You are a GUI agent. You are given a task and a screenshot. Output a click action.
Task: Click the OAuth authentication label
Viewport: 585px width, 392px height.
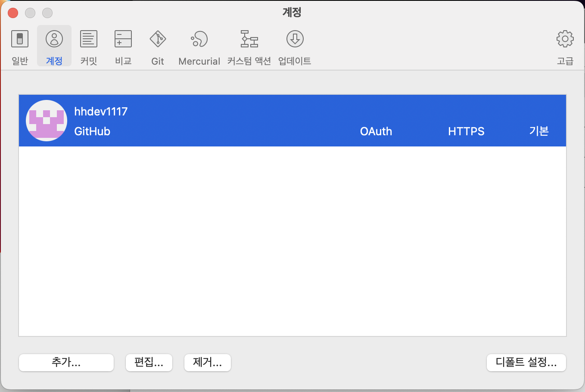[376, 131]
